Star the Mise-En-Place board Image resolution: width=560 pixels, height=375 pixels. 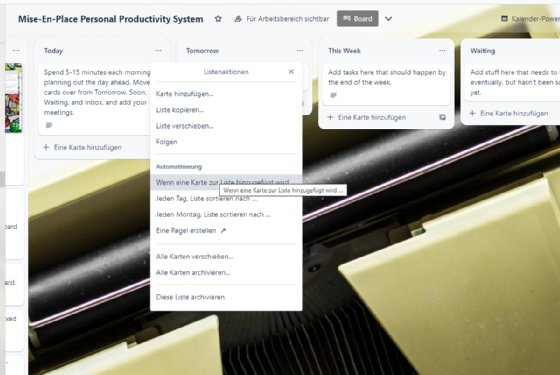[218, 19]
